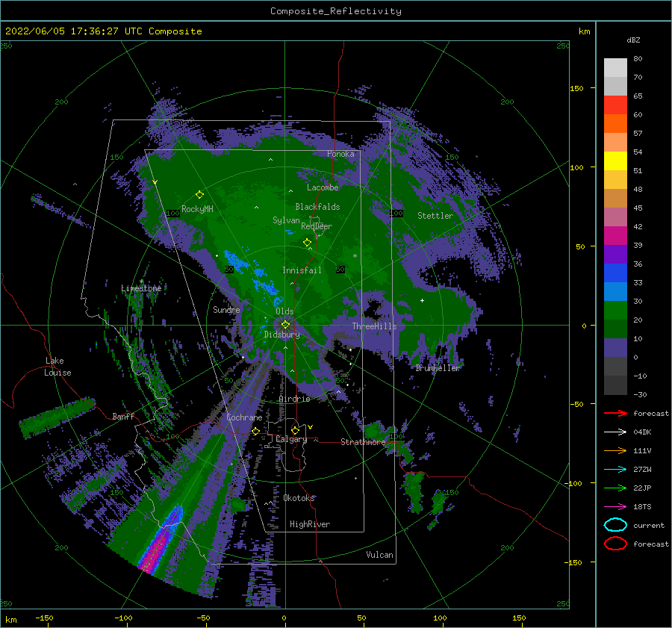Click the yellow diamond marker above Calgary
This screenshot has width=672, height=628.
tap(295, 430)
